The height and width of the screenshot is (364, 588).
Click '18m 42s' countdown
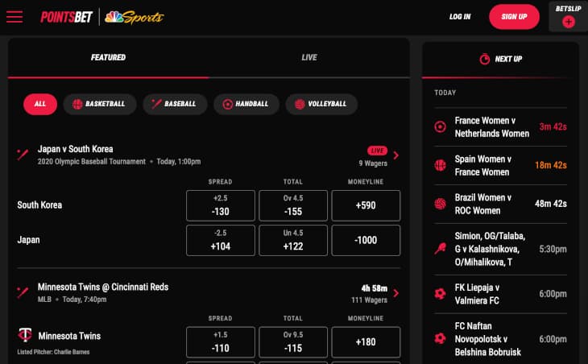(551, 165)
